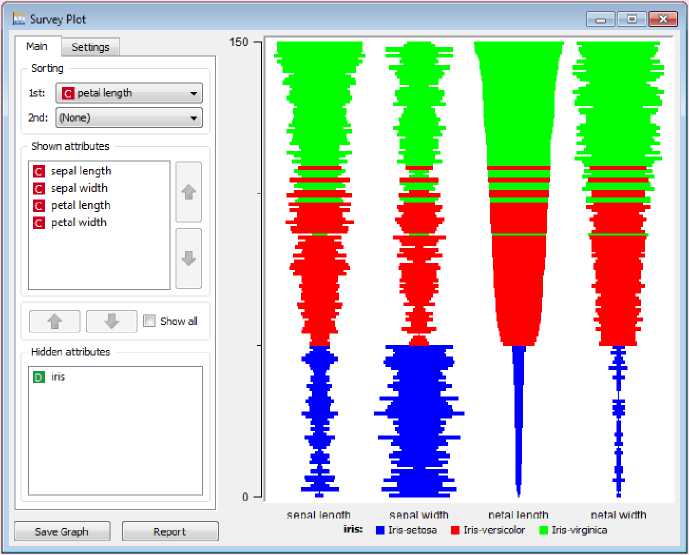The height and width of the screenshot is (555, 689).
Task: Click the Iris-setosa blue legend swatch
Action: pyautogui.click(x=380, y=530)
